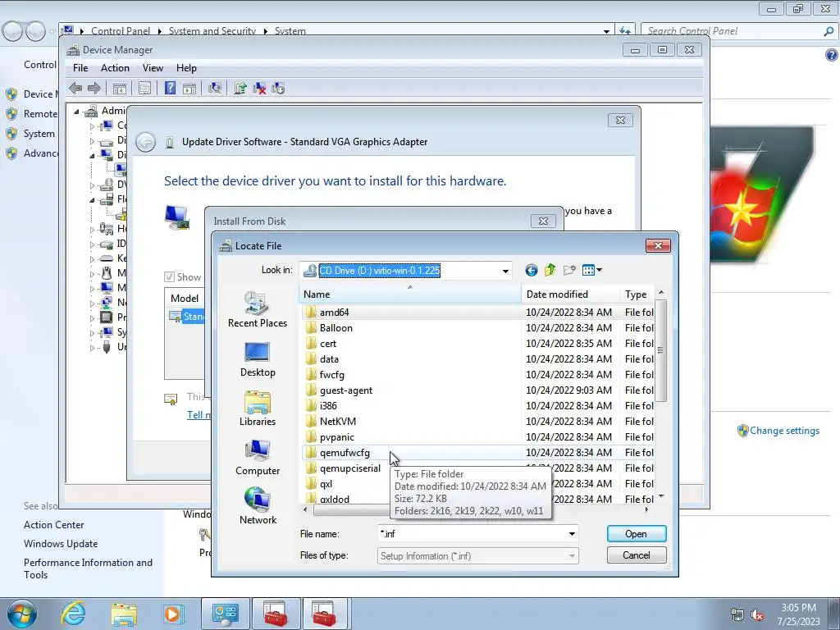Open Windows Explorer from taskbar

point(124,614)
